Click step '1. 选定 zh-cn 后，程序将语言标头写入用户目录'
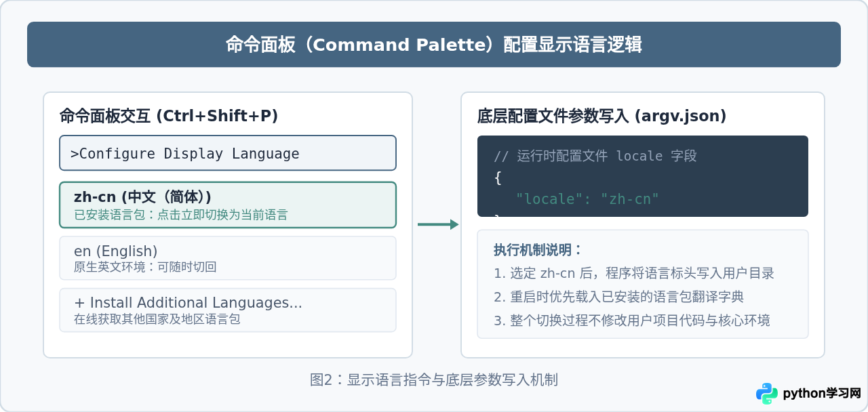Image resolution: width=868 pixels, height=412 pixels. tap(634, 273)
